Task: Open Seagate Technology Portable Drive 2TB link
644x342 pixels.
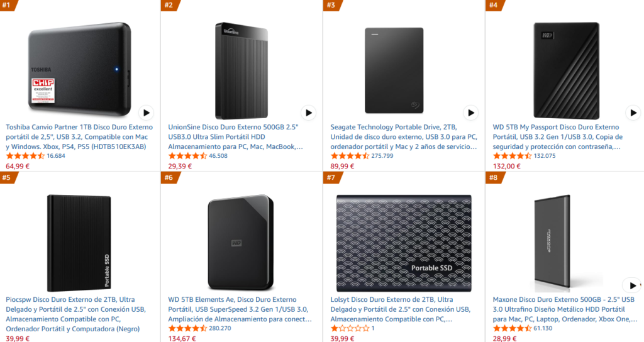Action: [403, 136]
